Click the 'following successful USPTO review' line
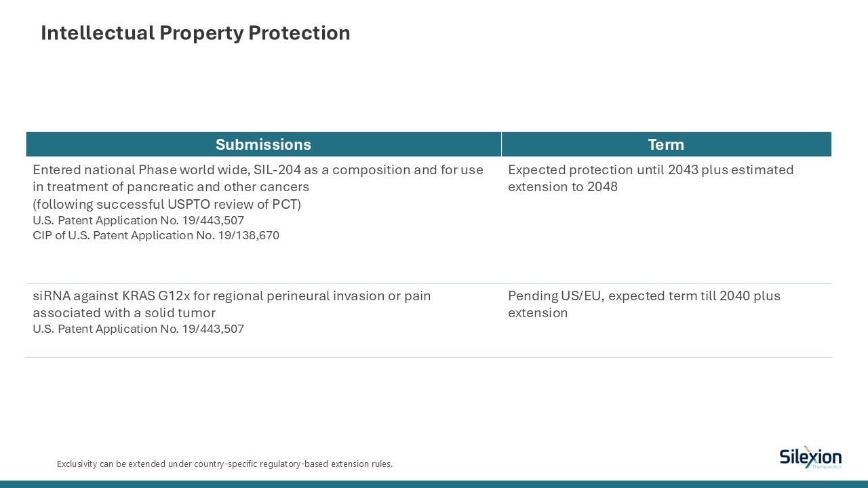 click(167, 204)
